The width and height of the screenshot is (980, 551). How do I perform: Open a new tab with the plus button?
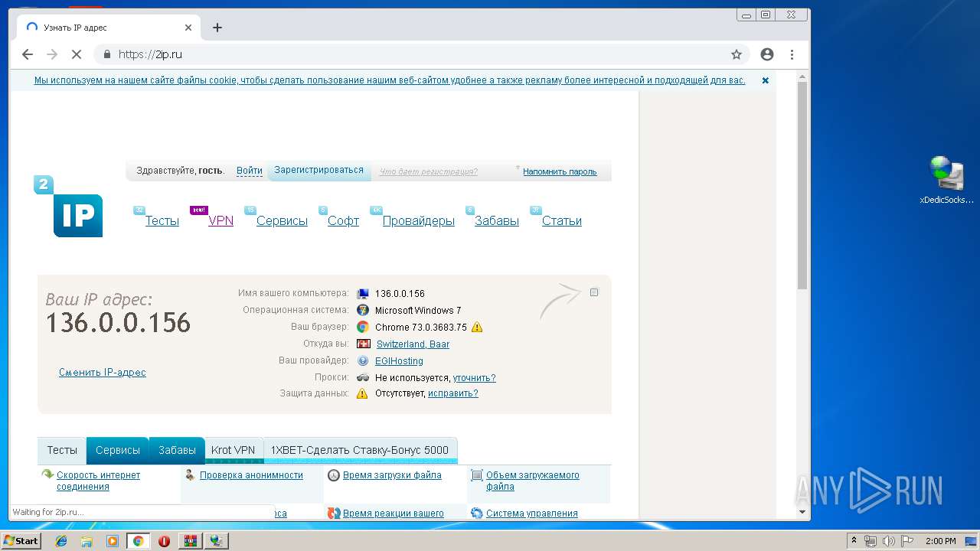click(217, 28)
